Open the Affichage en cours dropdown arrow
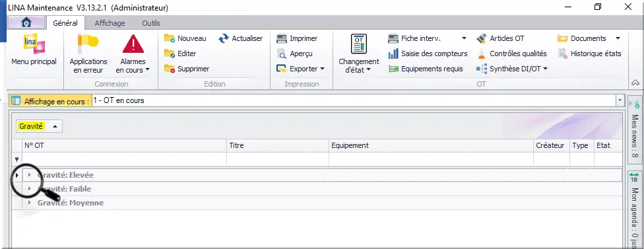This screenshot has height=249, width=644. point(619,100)
